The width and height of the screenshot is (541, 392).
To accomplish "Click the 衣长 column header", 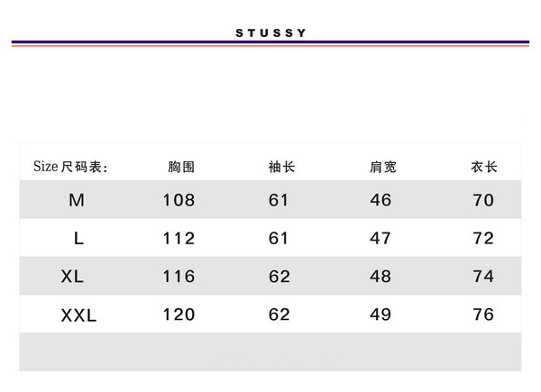I will [x=484, y=168].
